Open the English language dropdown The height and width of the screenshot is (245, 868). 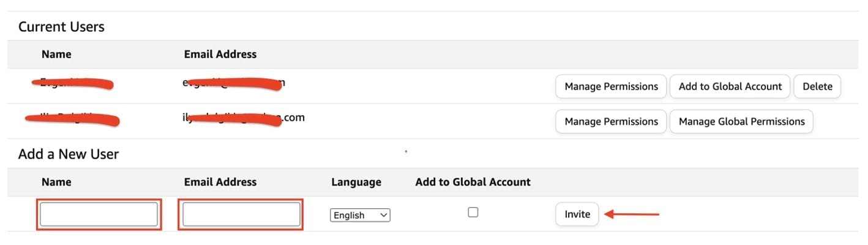[x=360, y=215]
